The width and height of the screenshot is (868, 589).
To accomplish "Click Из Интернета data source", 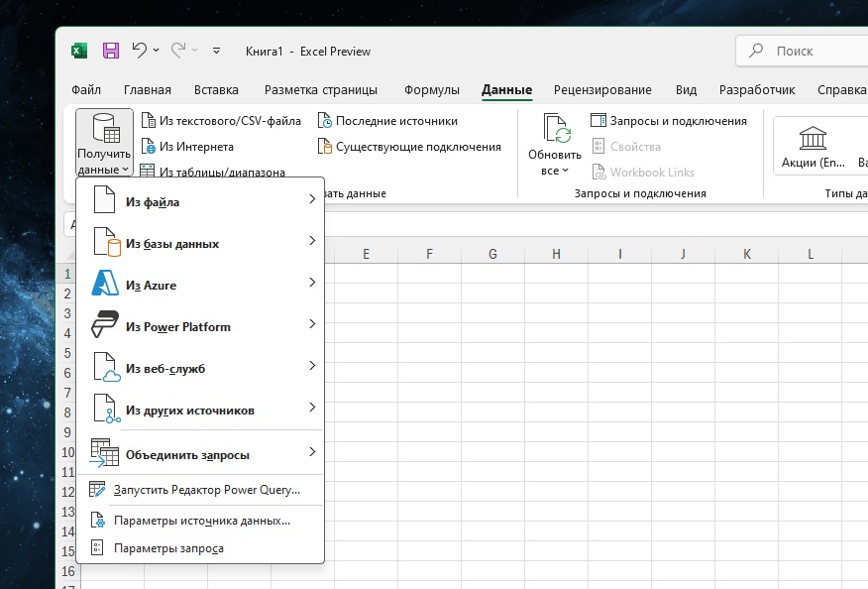I will (x=187, y=147).
